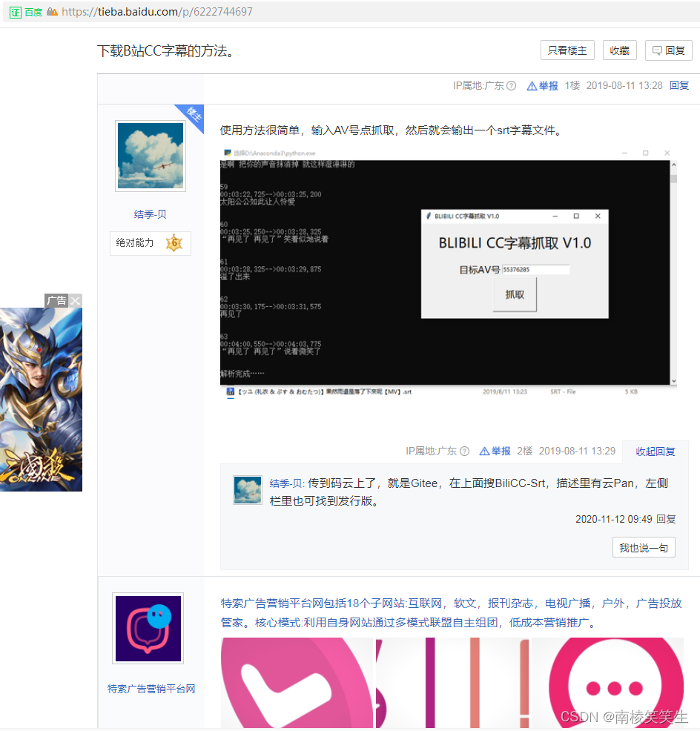Image resolution: width=700 pixels, height=731 pixels.
Task: Click the python.exe console title bar icon
Action: coord(228,153)
